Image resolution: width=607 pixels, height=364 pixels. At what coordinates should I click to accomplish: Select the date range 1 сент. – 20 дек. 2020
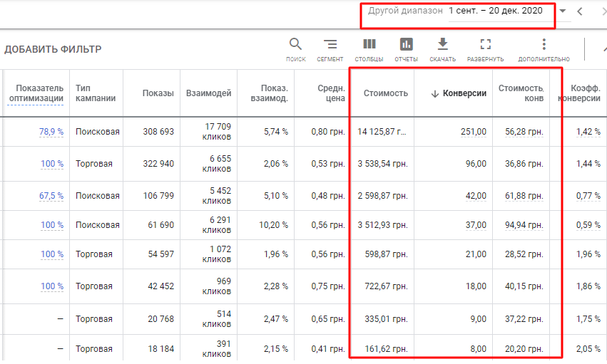[496, 11]
